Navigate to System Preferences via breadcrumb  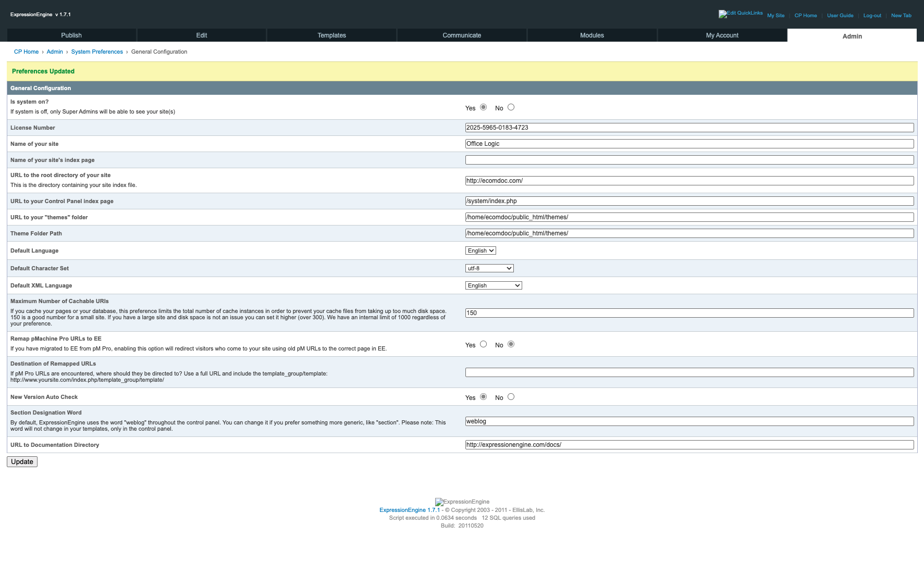tap(97, 52)
